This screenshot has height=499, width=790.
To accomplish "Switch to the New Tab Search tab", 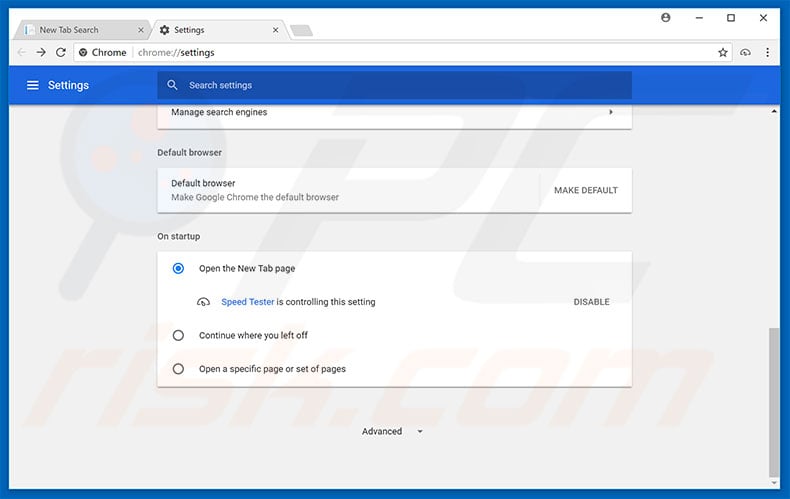I will [81, 30].
